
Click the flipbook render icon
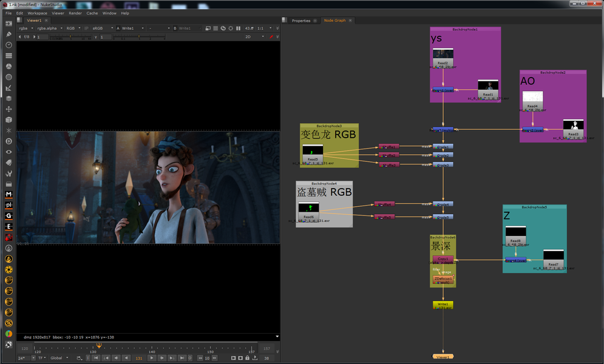(234, 358)
